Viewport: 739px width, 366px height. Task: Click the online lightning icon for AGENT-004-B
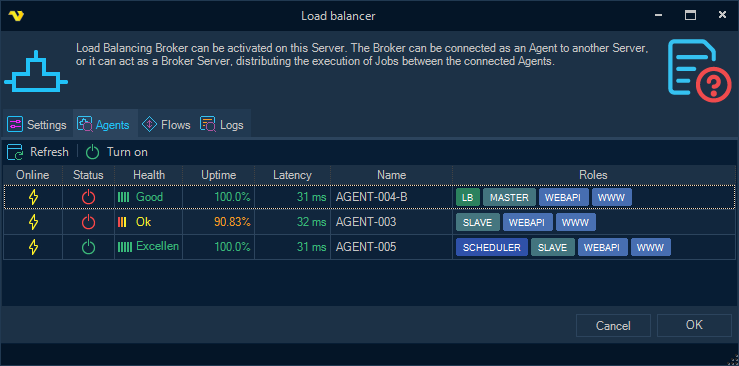33,197
